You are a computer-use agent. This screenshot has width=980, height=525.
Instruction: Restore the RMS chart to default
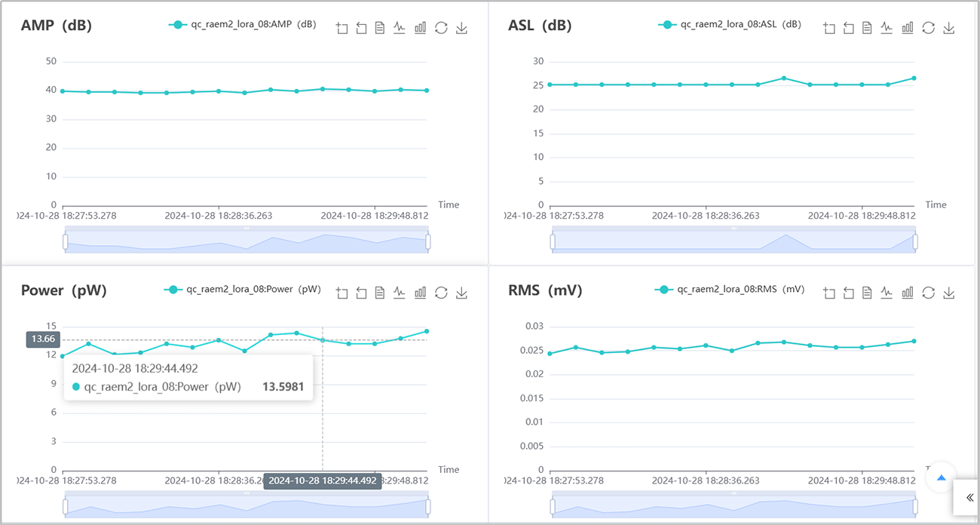(928, 293)
